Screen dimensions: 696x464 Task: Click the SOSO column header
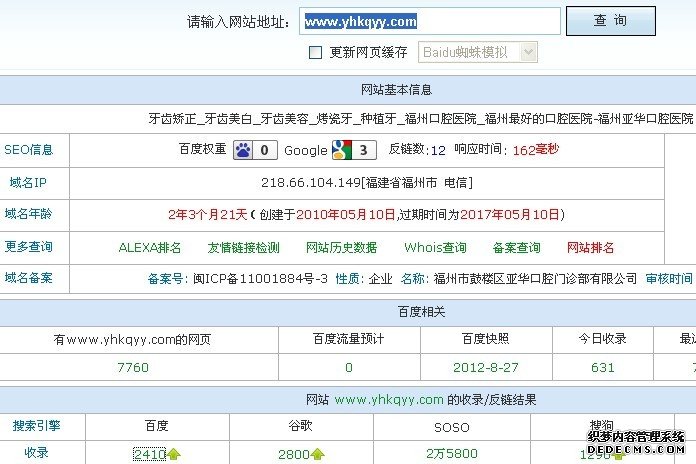pyautogui.click(x=451, y=427)
